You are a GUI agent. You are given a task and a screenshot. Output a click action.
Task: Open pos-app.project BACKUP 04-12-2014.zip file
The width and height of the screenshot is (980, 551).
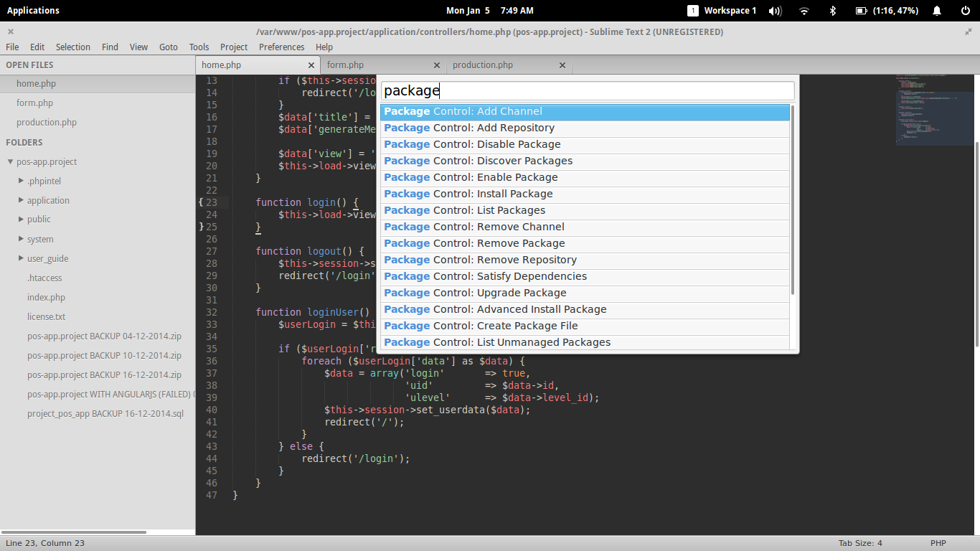[x=104, y=336]
